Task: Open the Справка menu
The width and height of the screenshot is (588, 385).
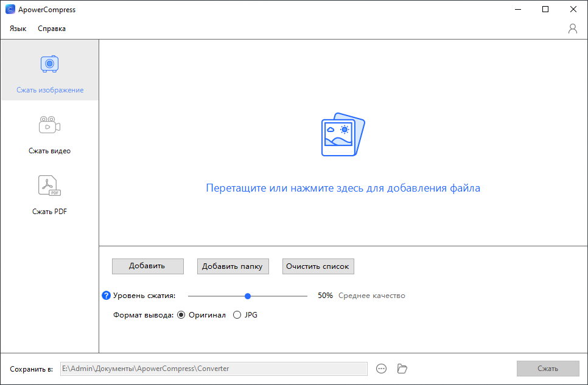Action: (52, 29)
